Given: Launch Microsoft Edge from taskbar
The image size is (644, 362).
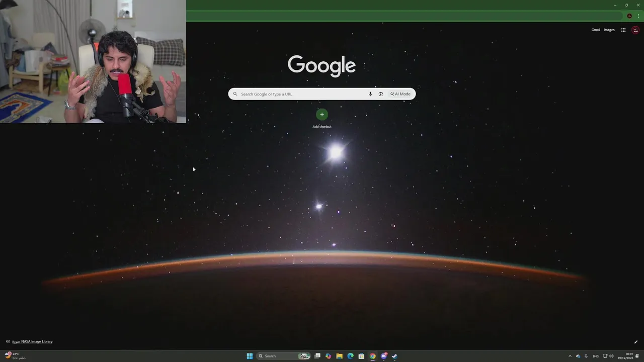Looking at the screenshot, I should [x=351, y=356].
